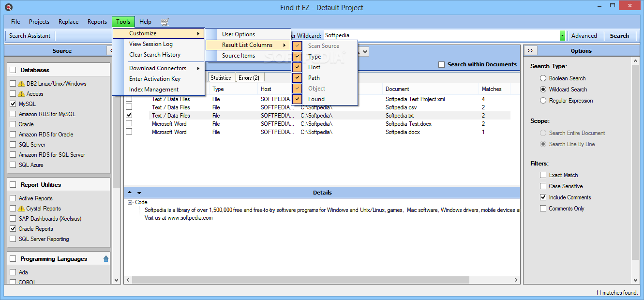Click the Search button
This screenshot has height=300, width=644.
click(619, 36)
